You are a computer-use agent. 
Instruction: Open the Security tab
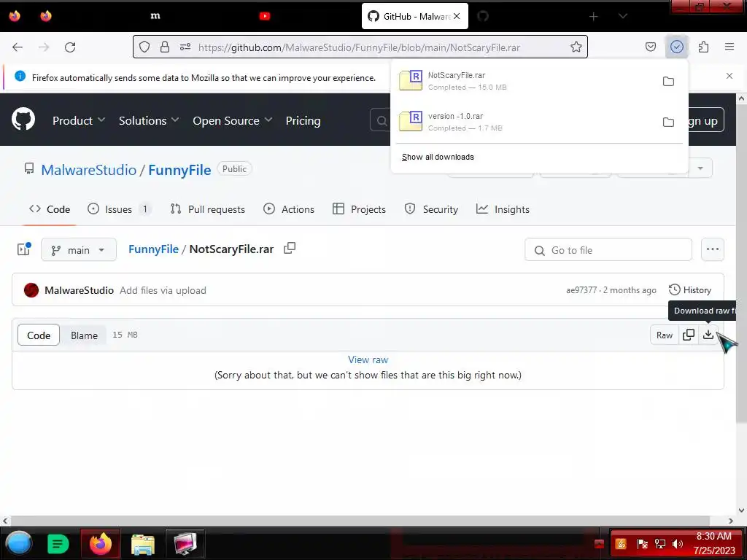431,209
